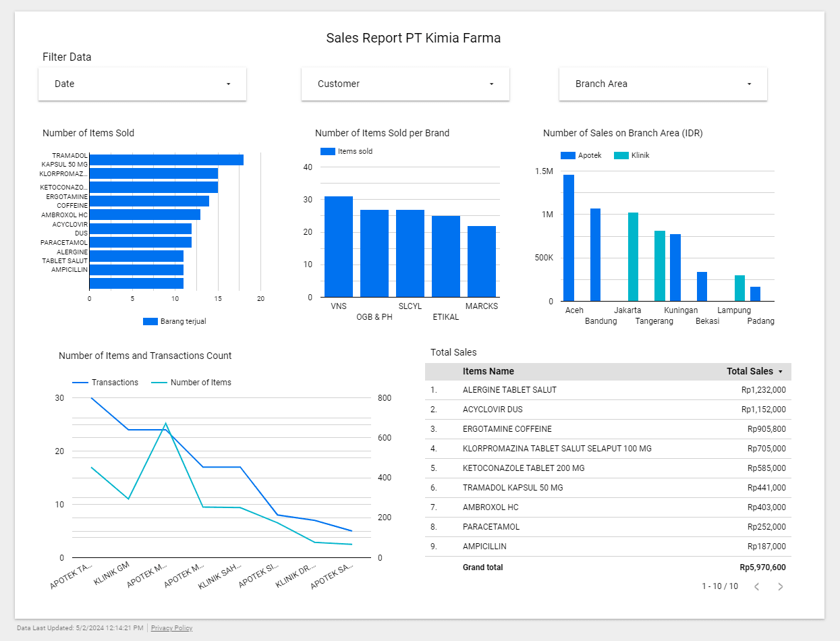Click the Sales Report PT Kimia Farma title
This screenshot has width=840, height=641.
coord(414,38)
